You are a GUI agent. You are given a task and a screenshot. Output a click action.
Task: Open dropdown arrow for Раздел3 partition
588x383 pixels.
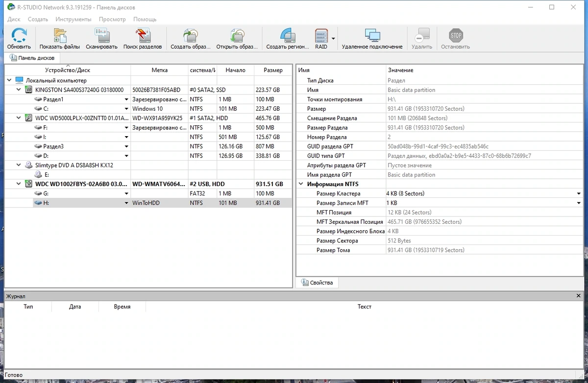click(x=126, y=146)
